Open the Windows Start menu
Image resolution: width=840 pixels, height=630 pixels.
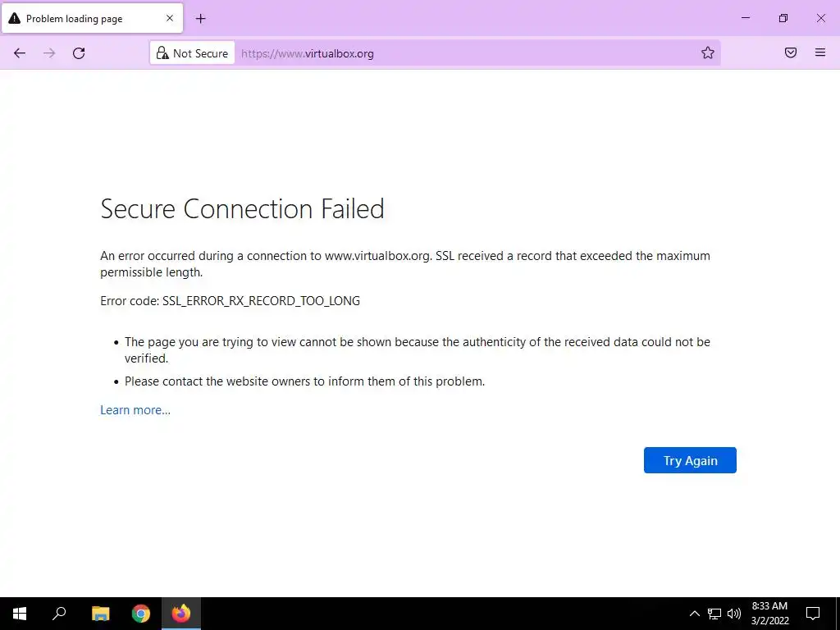click(x=20, y=614)
